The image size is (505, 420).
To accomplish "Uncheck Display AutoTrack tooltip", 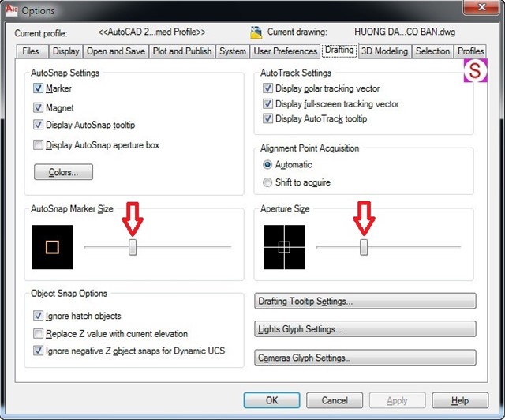I will click(267, 118).
